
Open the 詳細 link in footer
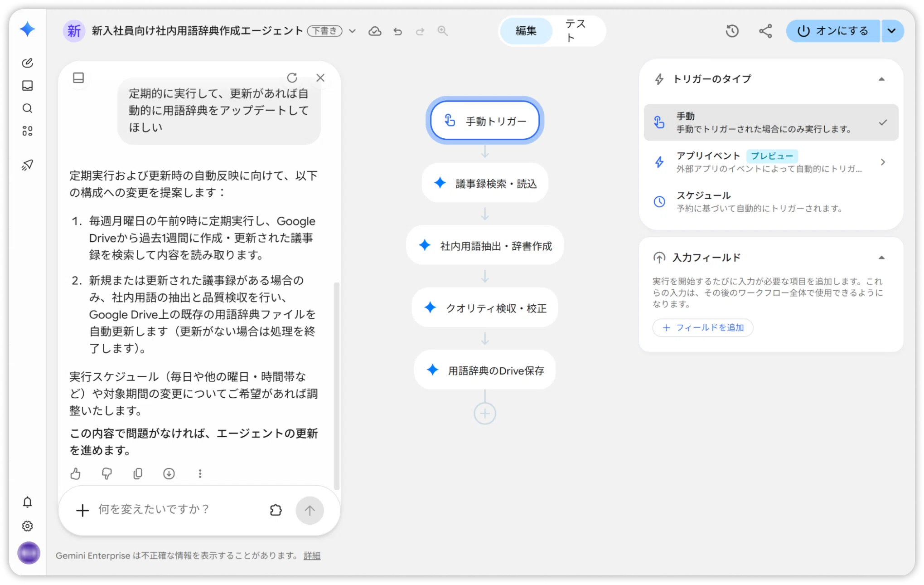(x=312, y=556)
